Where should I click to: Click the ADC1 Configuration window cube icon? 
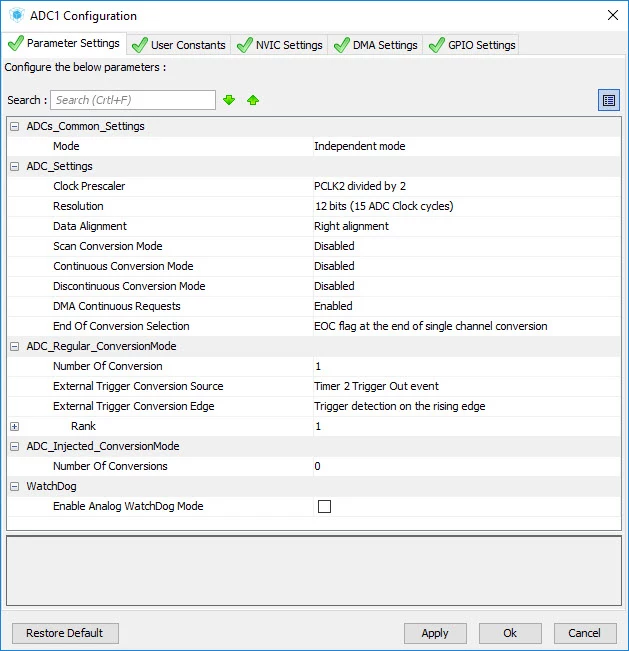coord(17,15)
